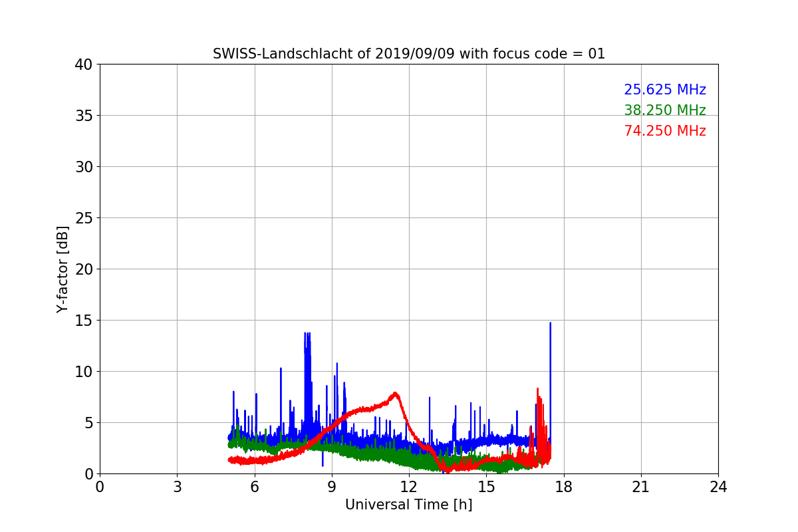
Task: Click the x-axis tick label 18
Action: pos(563,487)
